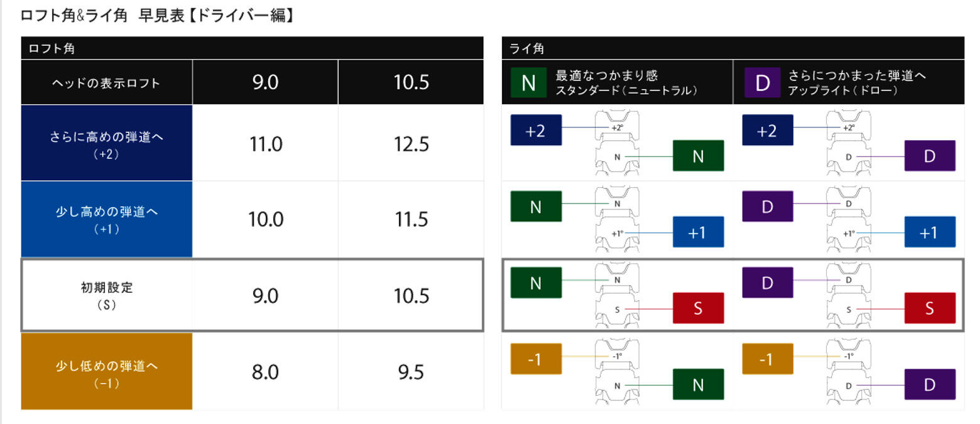Image resolution: width=980 pixels, height=424 pixels.
Task: Click the 11.5 loft value
Action: (411, 220)
